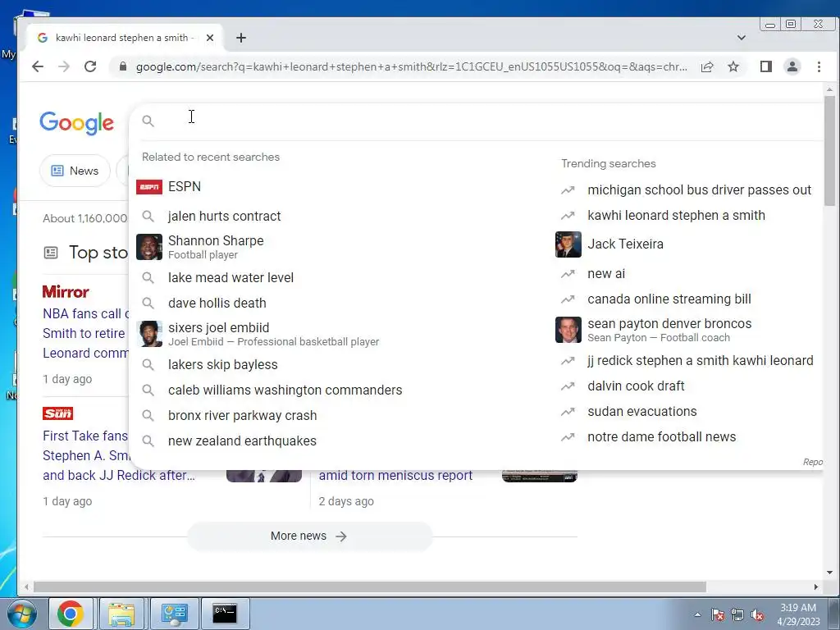This screenshot has height=630, width=840.
Task: Open File Explorer from the taskbar
Action: click(x=121, y=614)
